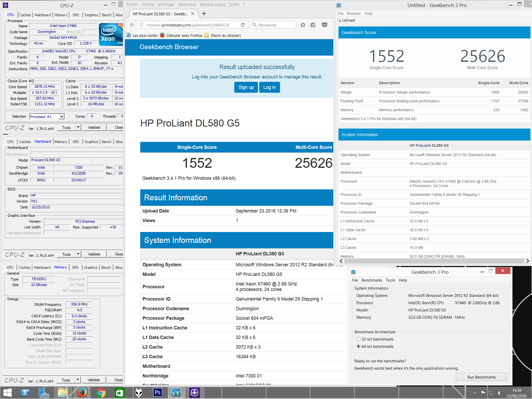The height and width of the screenshot is (399, 532).
Task: Open Graphics tab in Mainboard CPU-Z window
Action: click(x=91, y=142)
